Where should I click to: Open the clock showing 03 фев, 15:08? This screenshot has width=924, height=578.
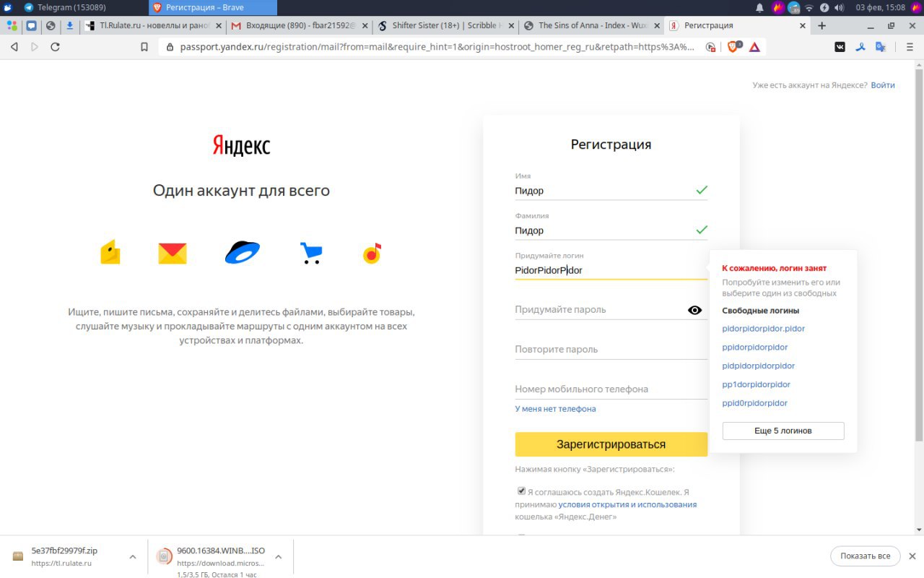tap(880, 7)
